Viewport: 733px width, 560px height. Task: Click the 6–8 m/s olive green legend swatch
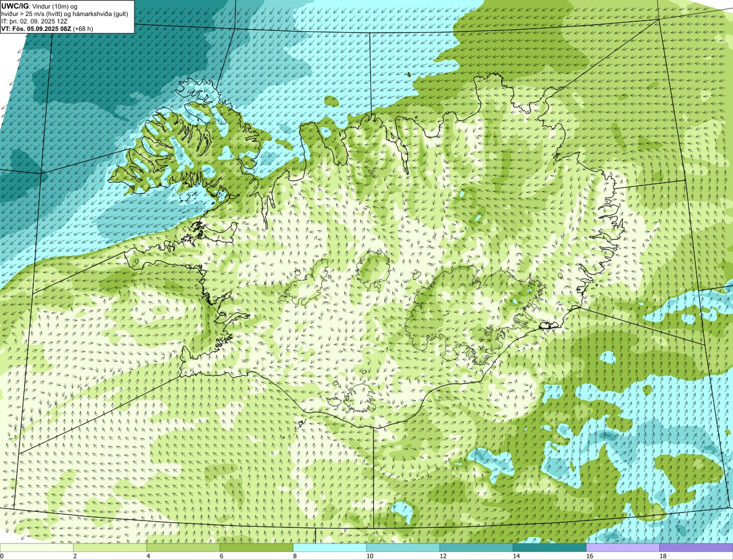click(x=257, y=548)
